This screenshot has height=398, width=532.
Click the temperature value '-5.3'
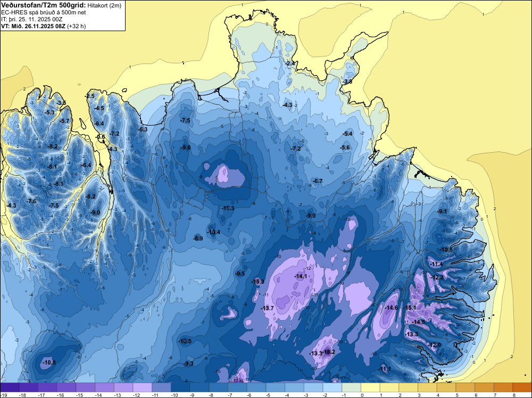pos(49,112)
